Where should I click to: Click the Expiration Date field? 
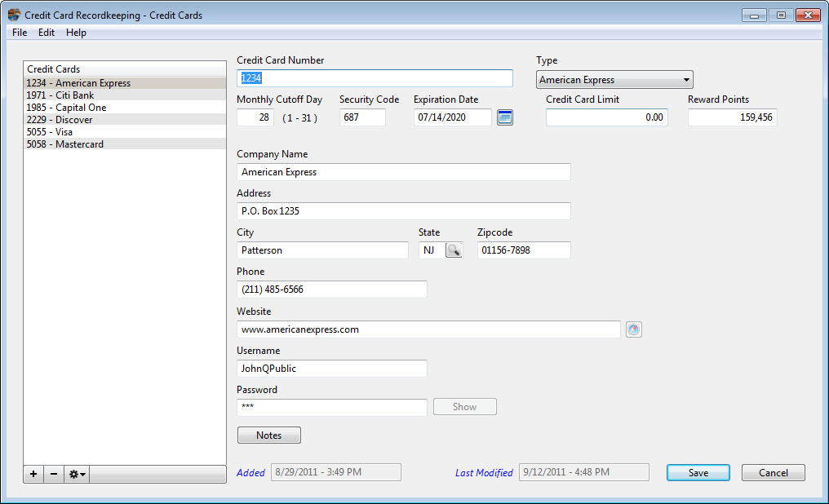[453, 117]
